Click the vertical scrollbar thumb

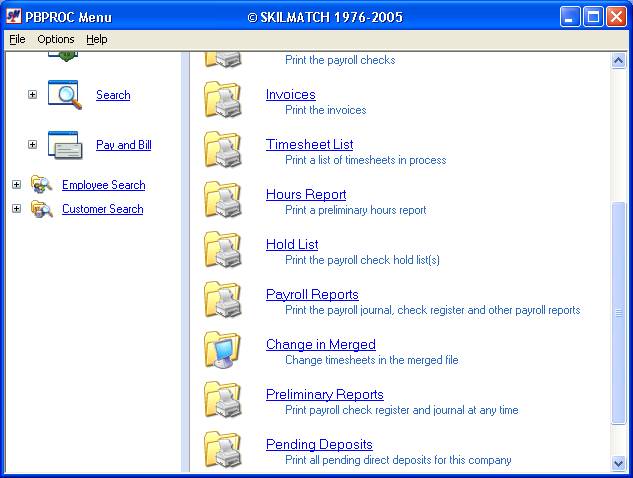[x=618, y=312]
